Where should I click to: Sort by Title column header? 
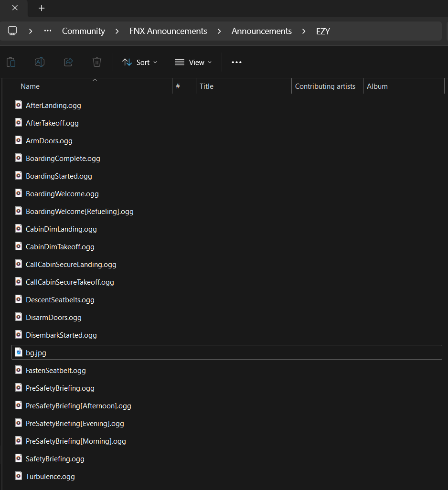206,86
